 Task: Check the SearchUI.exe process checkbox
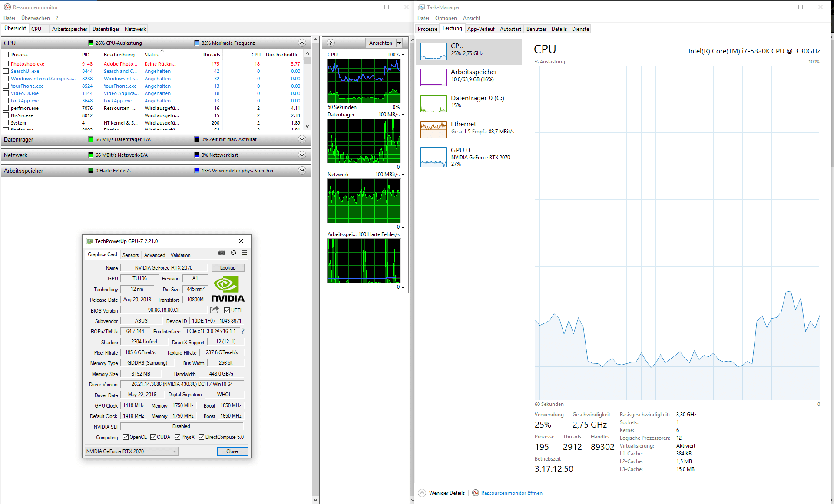pyautogui.click(x=6, y=71)
